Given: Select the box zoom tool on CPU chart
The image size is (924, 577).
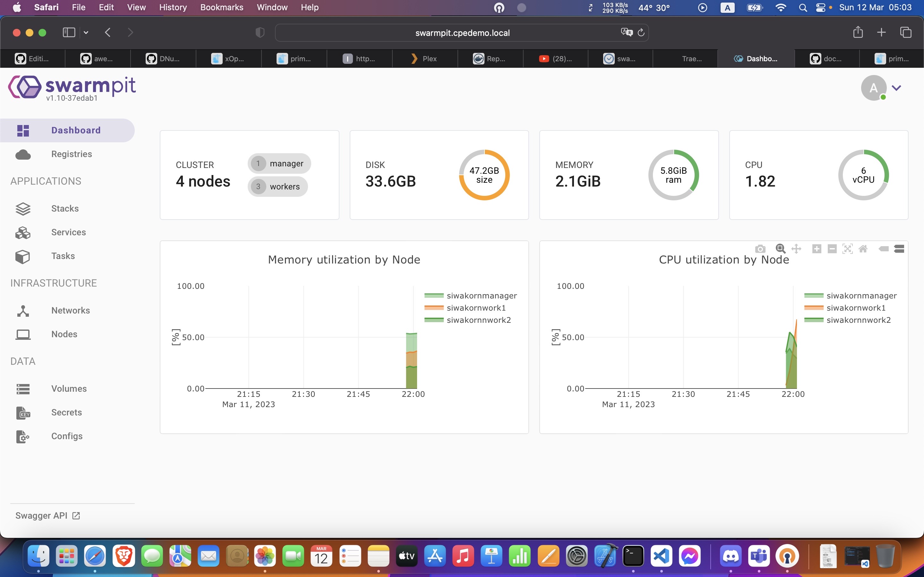Looking at the screenshot, I should [x=781, y=248].
